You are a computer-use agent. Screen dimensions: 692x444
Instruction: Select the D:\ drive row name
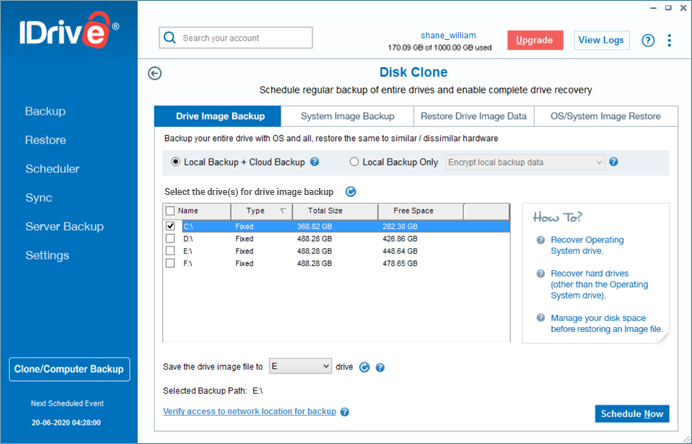tap(188, 239)
